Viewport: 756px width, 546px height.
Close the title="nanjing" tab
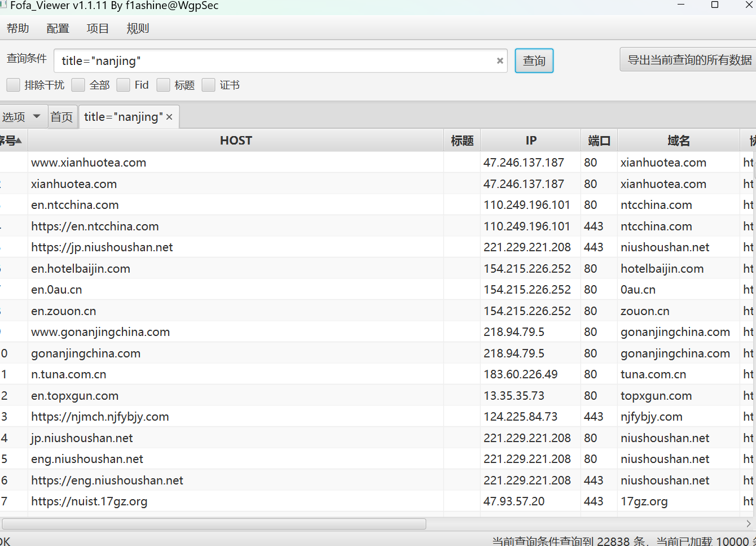pos(169,117)
